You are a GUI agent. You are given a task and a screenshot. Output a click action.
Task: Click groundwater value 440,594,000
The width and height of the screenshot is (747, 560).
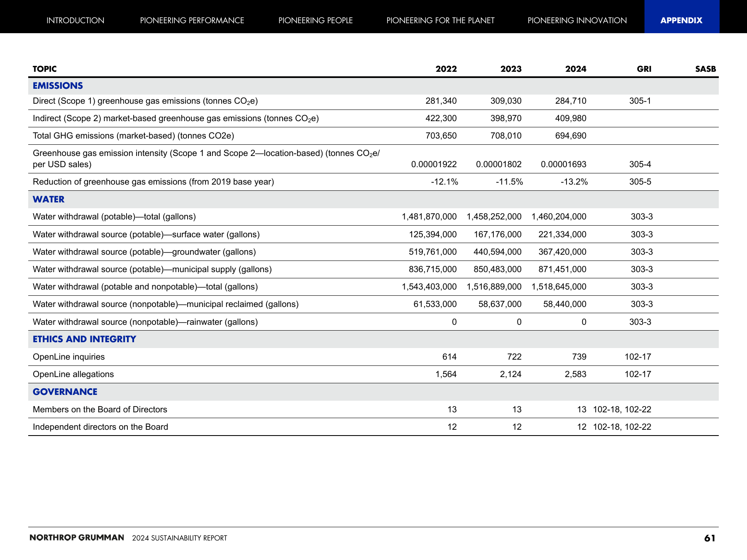pos(498,252)
